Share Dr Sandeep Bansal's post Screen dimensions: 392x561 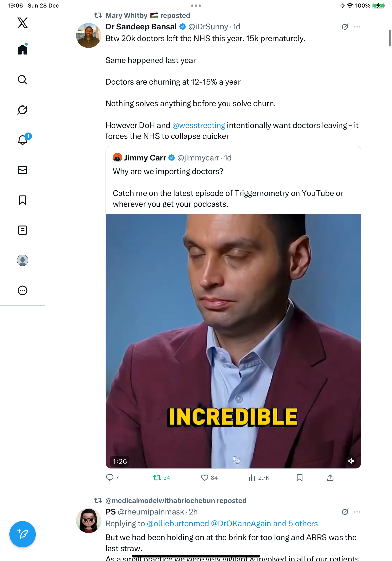(x=330, y=477)
